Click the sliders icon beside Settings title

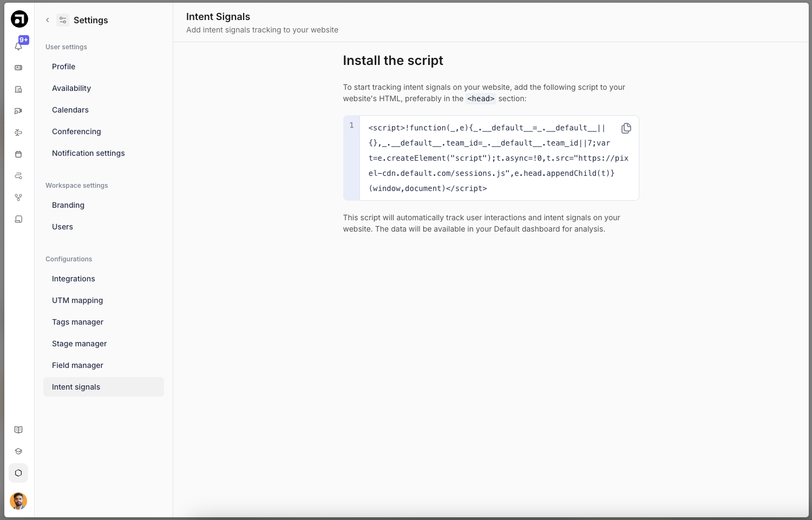pyautogui.click(x=63, y=20)
